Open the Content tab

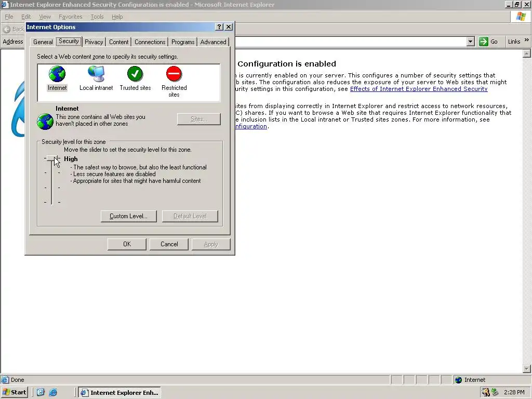119,42
